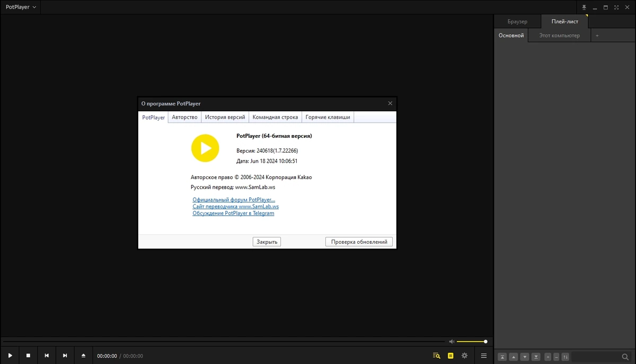Switch to the Браузер tab
The height and width of the screenshot is (364, 636).
(x=517, y=22)
